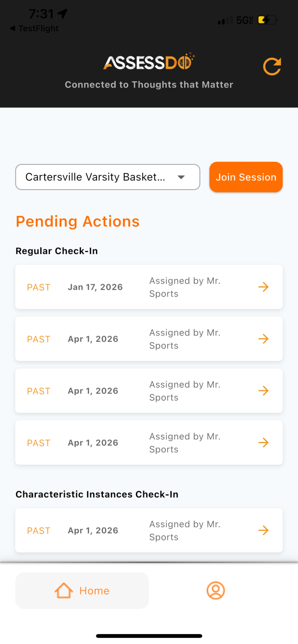Open the profile icon in bottom navigation
Image resolution: width=298 pixels, height=644 pixels.
click(x=215, y=590)
